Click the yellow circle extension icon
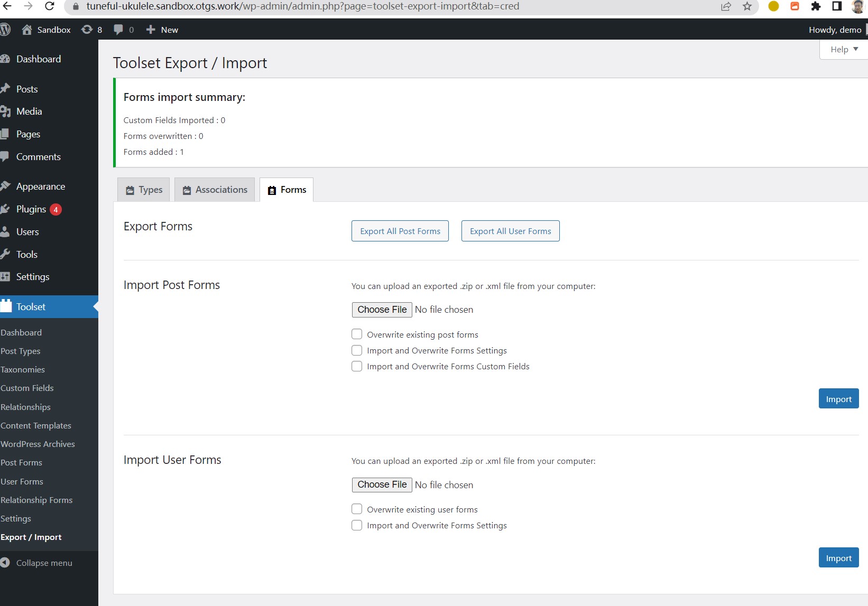This screenshot has height=606, width=868. pos(773,6)
